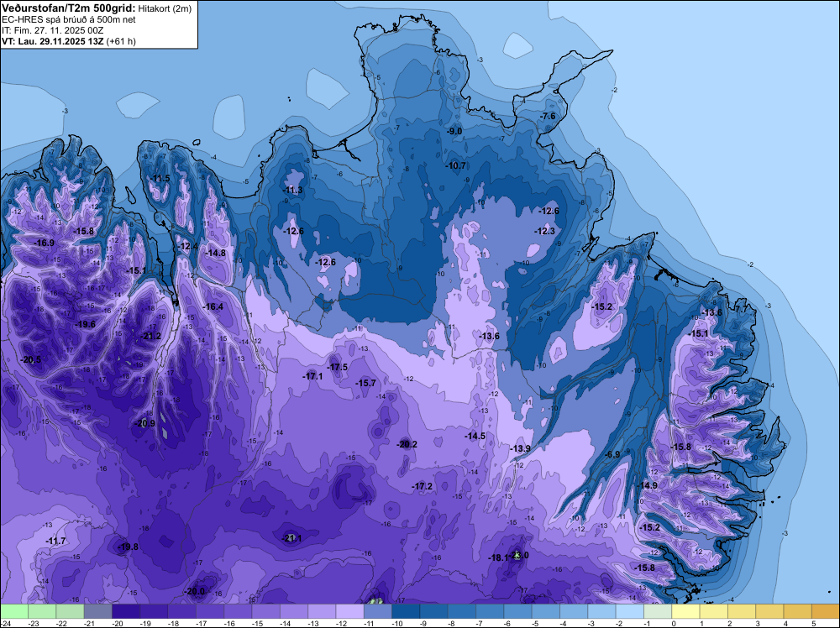The image size is (840, 628).
Task: Select the -21 grey-blue legend swatch
Action: [x=98, y=611]
